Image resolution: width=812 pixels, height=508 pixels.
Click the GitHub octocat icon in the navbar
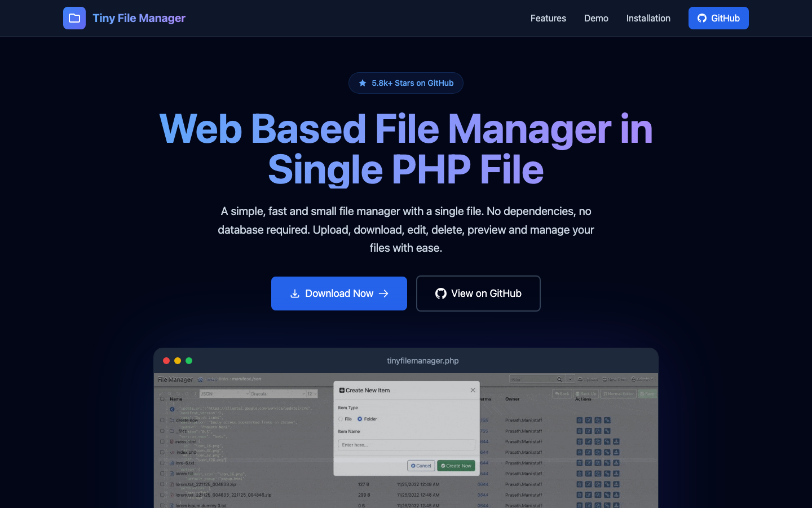point(701,18)
